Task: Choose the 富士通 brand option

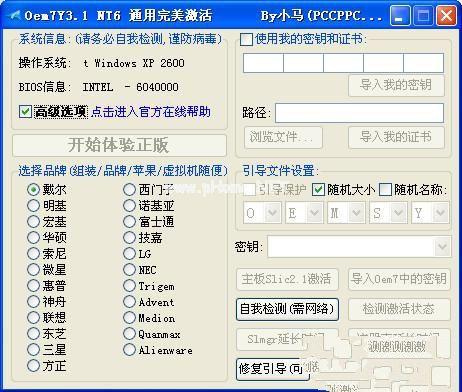Action: tap(129, 222)
